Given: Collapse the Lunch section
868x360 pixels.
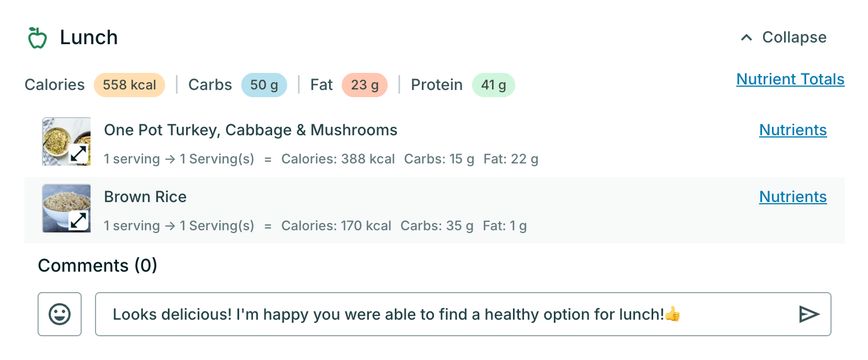Looking at the screenshot, I should [x=794, y=38].
